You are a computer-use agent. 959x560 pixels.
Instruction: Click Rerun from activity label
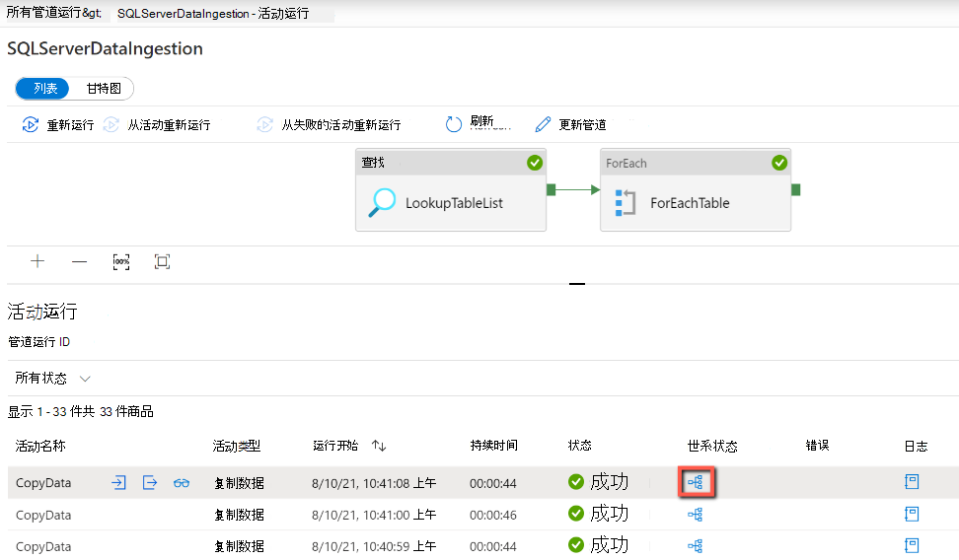point(169,124)
